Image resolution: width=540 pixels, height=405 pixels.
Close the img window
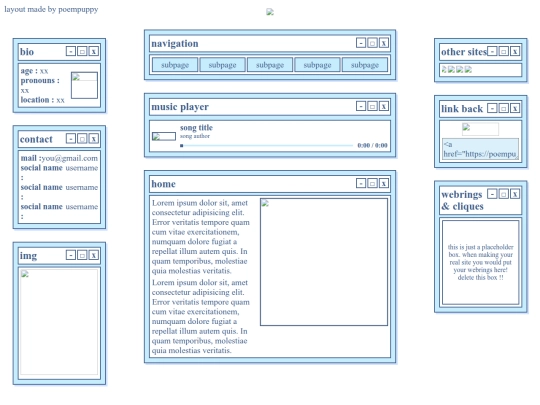pos(93,255)
